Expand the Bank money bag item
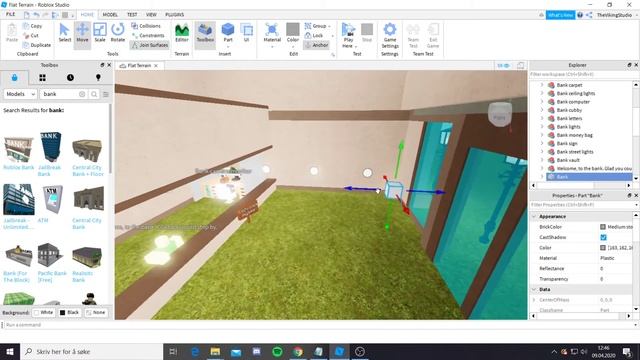 tap(542, 135)
